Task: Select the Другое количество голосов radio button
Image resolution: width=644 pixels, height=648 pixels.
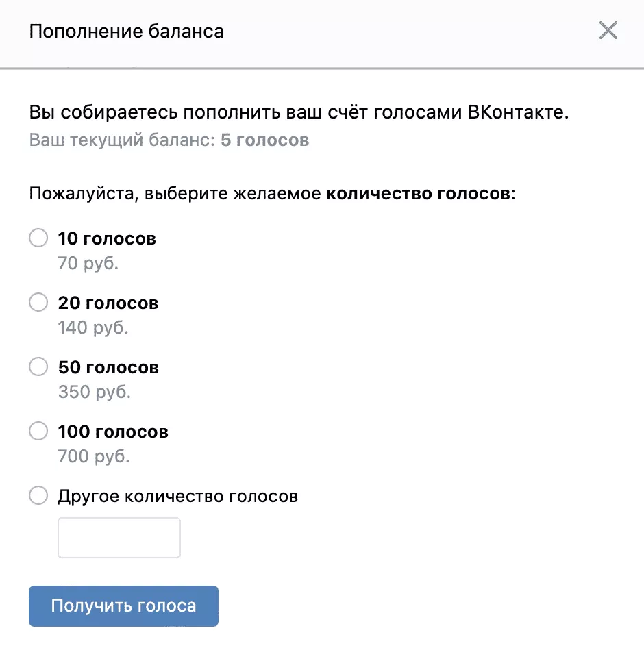Action: click(38, 496)
